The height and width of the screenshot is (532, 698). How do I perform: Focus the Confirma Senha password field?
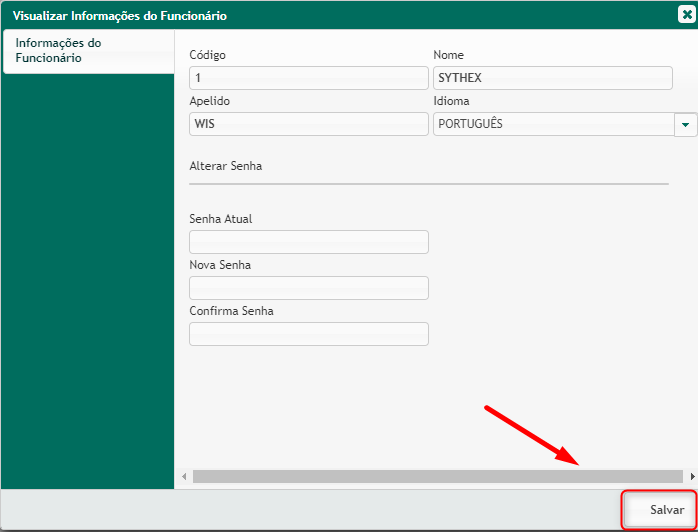[x=308, y=334]
